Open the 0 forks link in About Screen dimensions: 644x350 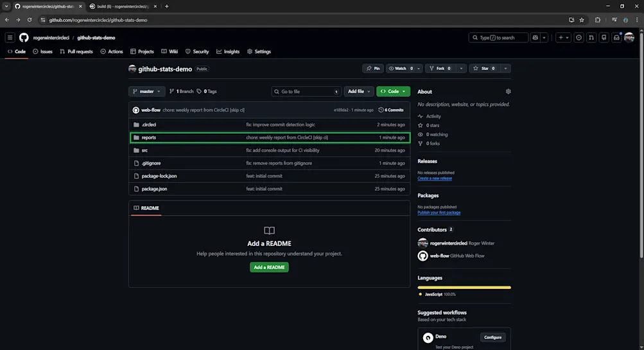[429, 143]
